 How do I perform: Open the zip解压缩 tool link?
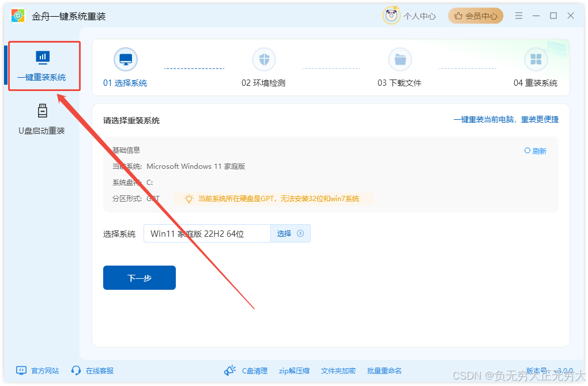295,370
